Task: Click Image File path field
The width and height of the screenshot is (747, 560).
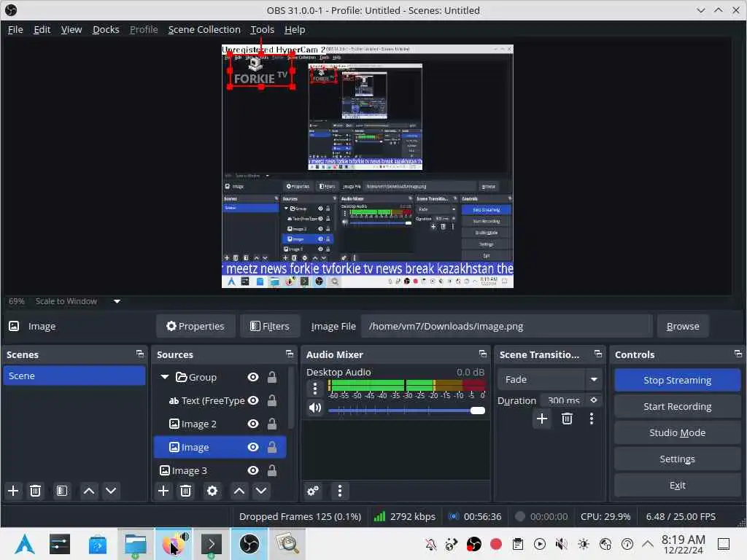Action: tap(506, 326)
